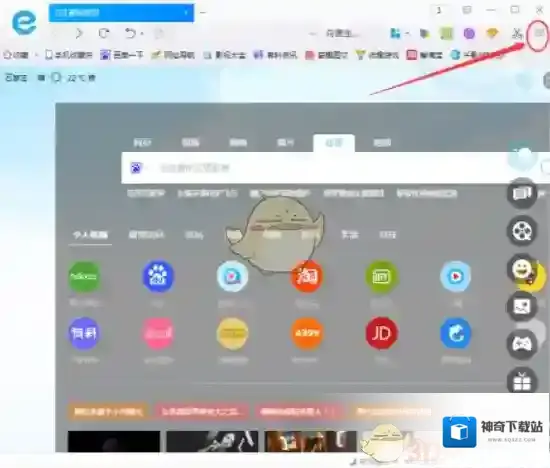Open the green hao123 site icon

tap(84, 276)
